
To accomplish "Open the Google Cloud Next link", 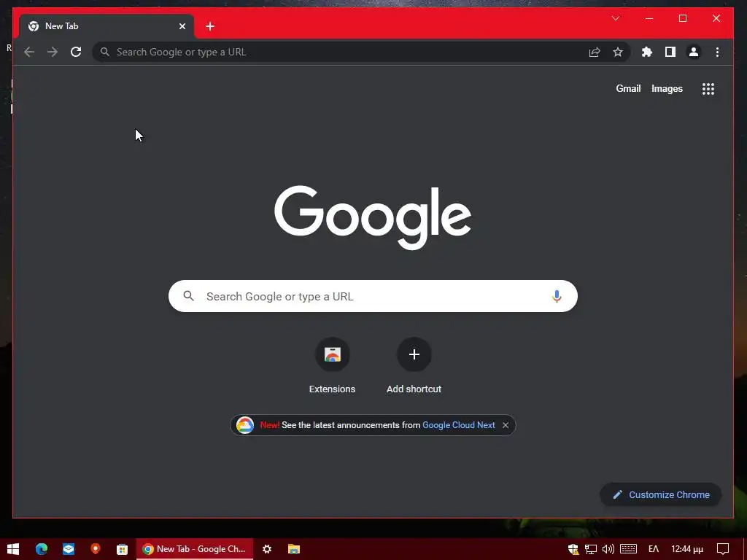I will click(458, 425).
